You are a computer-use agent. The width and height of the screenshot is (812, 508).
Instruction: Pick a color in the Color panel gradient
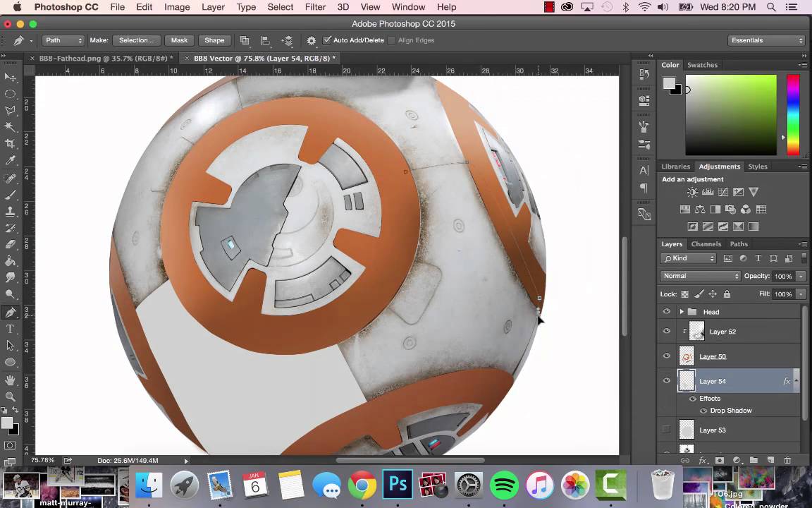pos(730,113)
